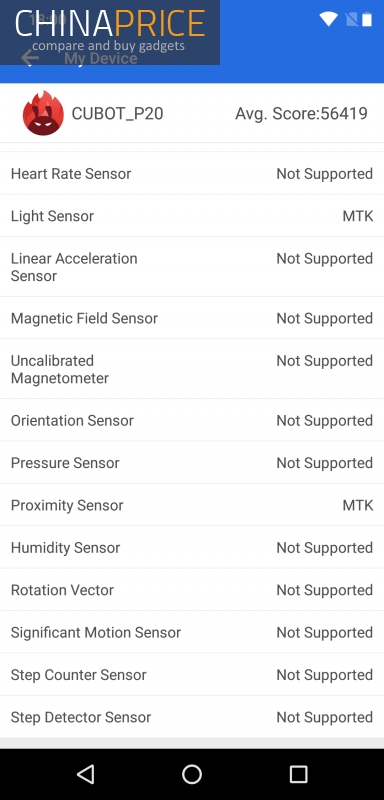
Task: Tap the Magnetic Field Sensor row
Action: coord(192,318)
